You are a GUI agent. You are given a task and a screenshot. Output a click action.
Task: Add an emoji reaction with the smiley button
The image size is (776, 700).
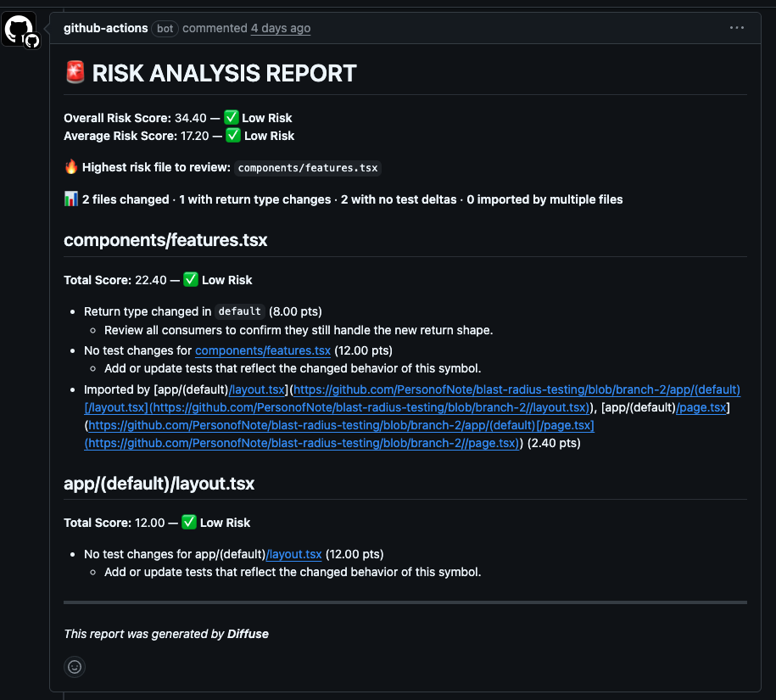[75, 667]
